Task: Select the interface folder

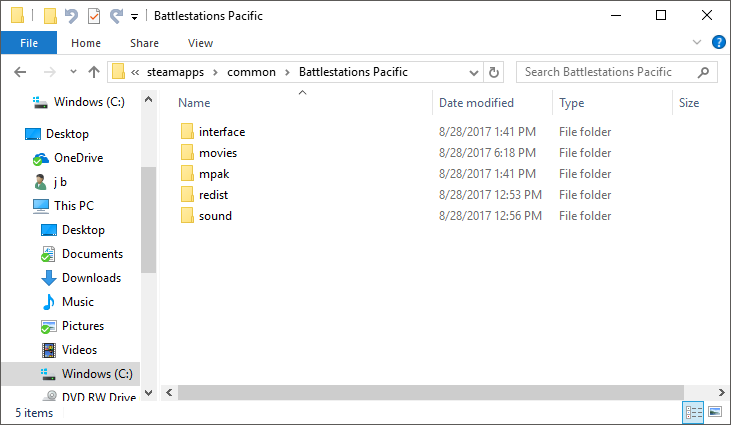Action: 213,132
